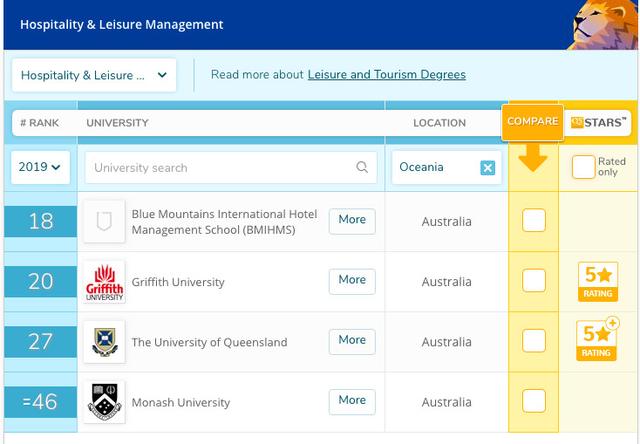
Task: Click Australia in Monash University row
Action: (447, 402)
